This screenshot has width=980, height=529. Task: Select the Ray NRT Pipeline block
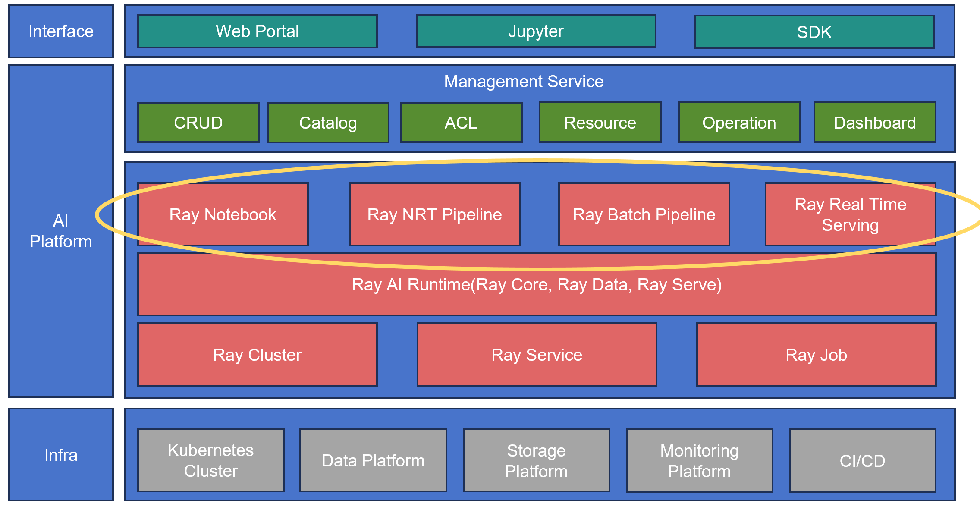[434, 214]
